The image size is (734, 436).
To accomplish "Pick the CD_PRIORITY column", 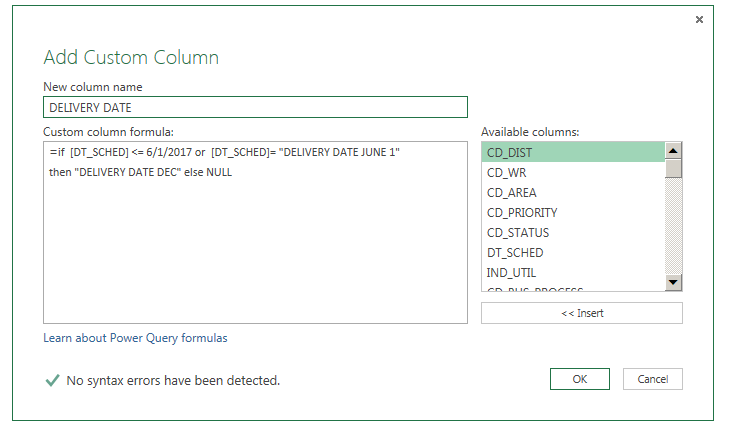I will 573,213.
